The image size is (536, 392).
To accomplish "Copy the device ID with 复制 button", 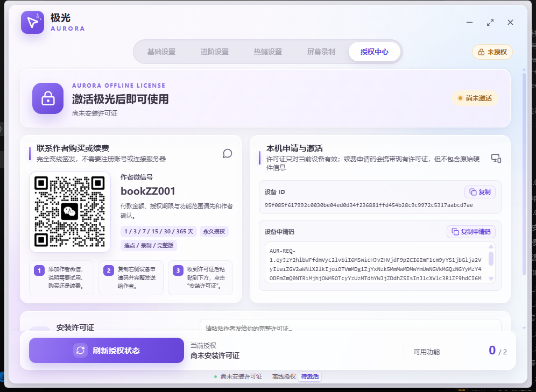I will (480, 193).
